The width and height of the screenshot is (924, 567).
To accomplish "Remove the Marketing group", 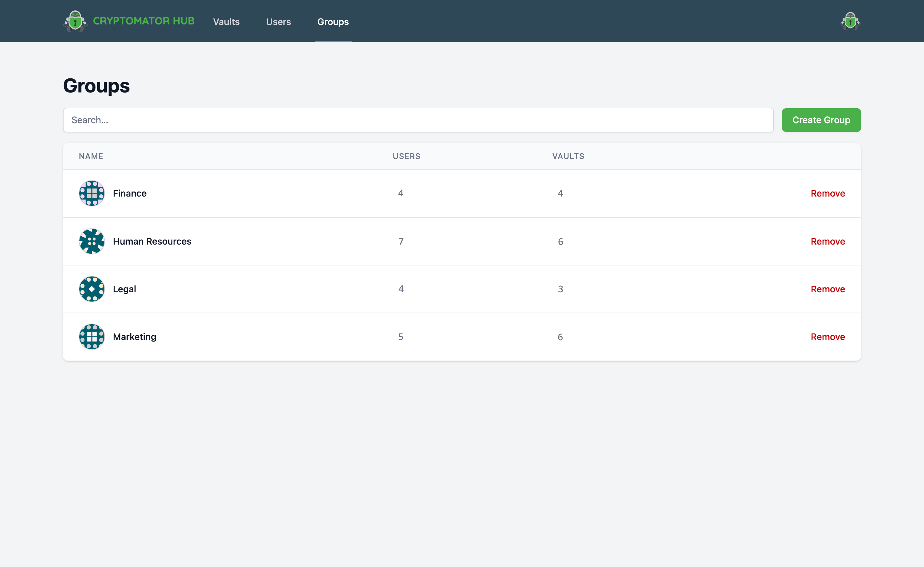I will (x=827, y=337).
